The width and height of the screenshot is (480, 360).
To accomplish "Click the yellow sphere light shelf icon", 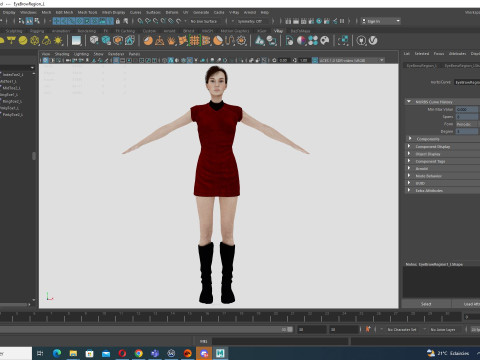I will pyautogui.click(x=23, y=41).
